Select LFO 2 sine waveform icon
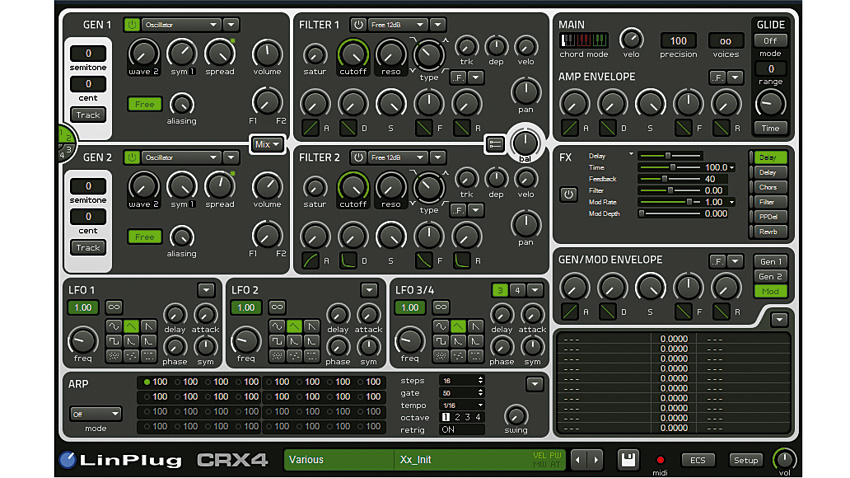Image resolution: width=850 pixels, height=478 pixels. click(277, 326)
